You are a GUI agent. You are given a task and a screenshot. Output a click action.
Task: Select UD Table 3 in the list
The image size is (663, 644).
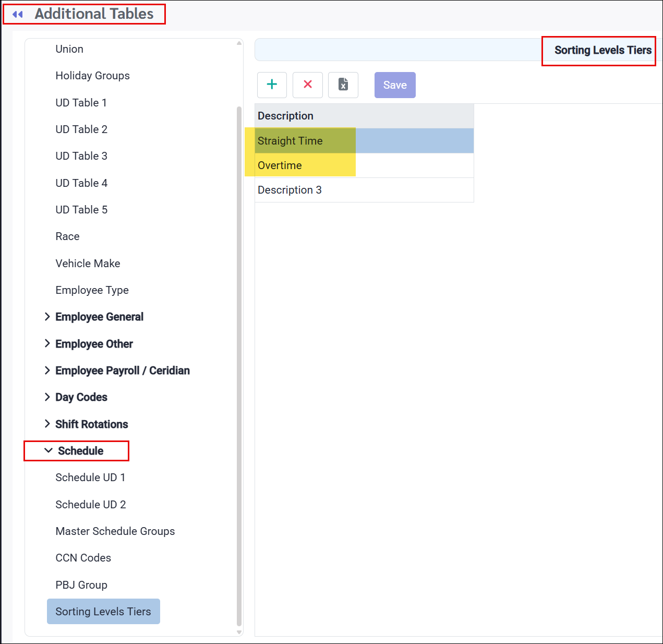pyautogui.click(x=81, y=156)
